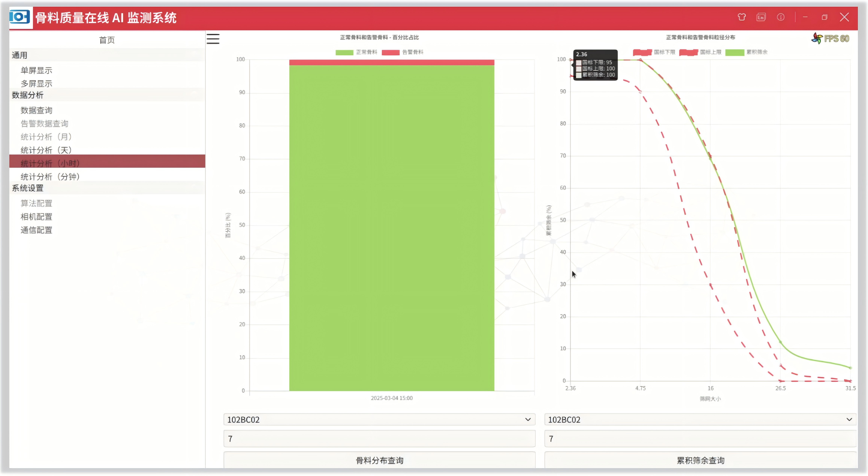Open the left 102BC02 dropdown
Screen dimensions: 868x476
(379, 420)
